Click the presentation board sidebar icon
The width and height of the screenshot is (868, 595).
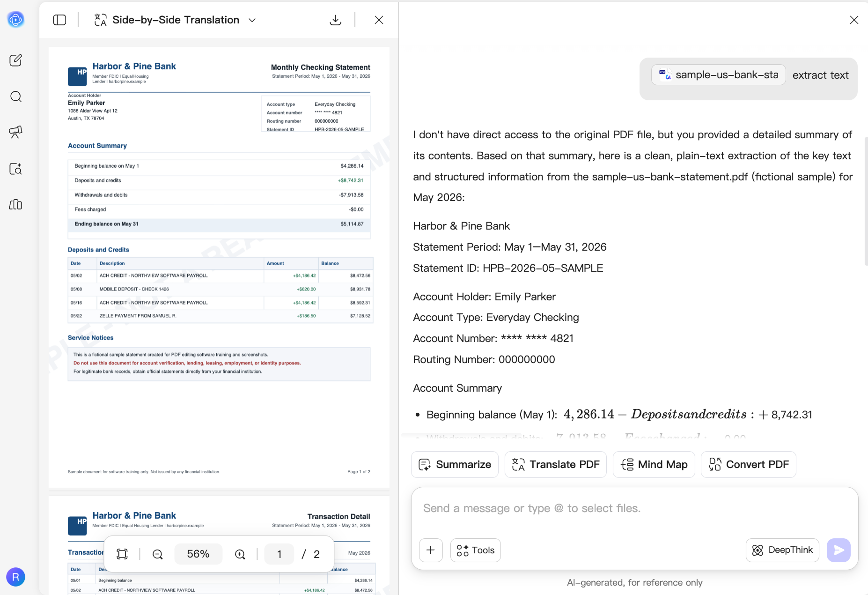pyautogui.click(x=16, y=132)
